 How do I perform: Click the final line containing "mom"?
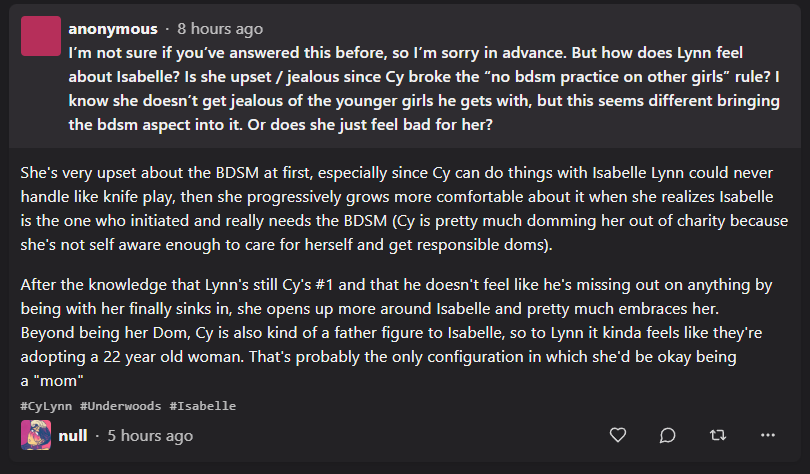coord(52,381)
